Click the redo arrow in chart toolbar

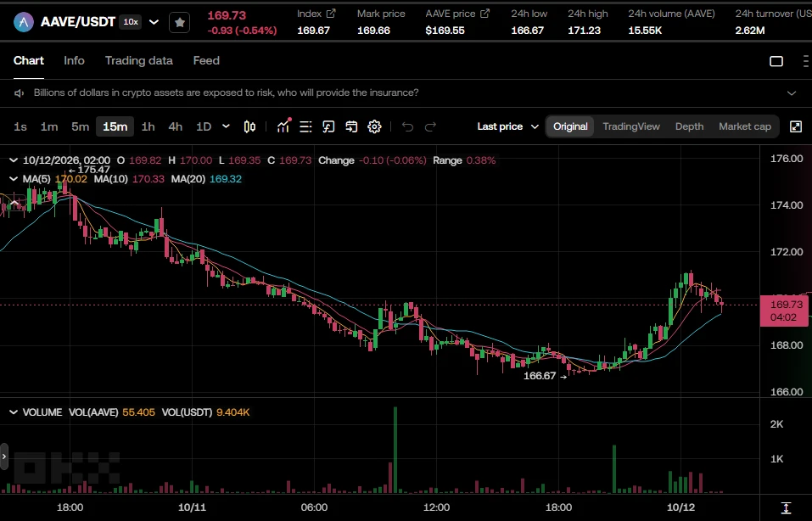pos(430,126)
